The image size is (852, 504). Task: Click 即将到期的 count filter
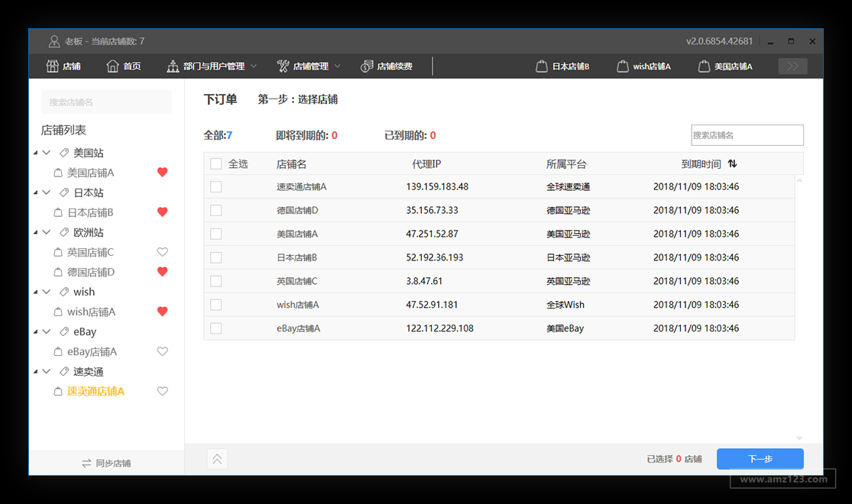point(306,135)
